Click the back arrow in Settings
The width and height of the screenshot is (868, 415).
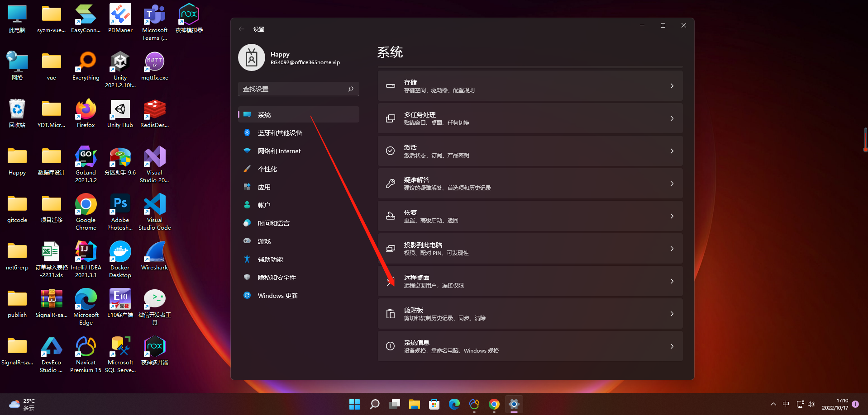pyautogui.click(x=242, y=28)
